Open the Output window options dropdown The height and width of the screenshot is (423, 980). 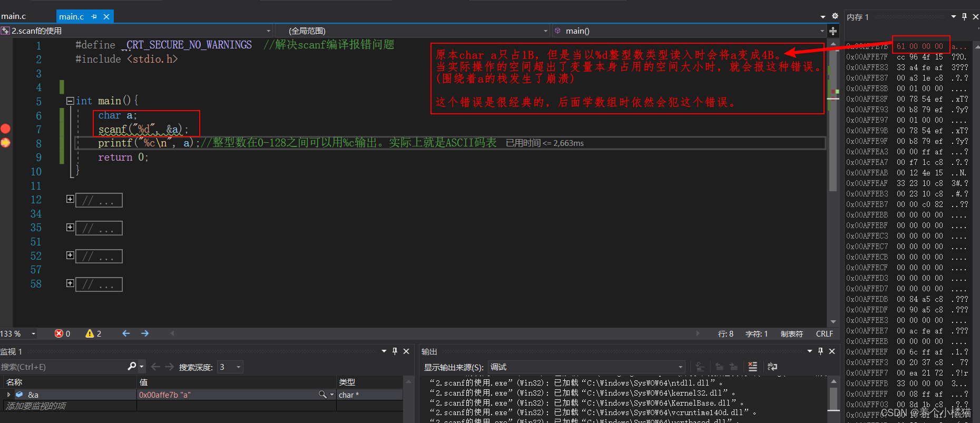pyautogui.click(x=810, y=351)
